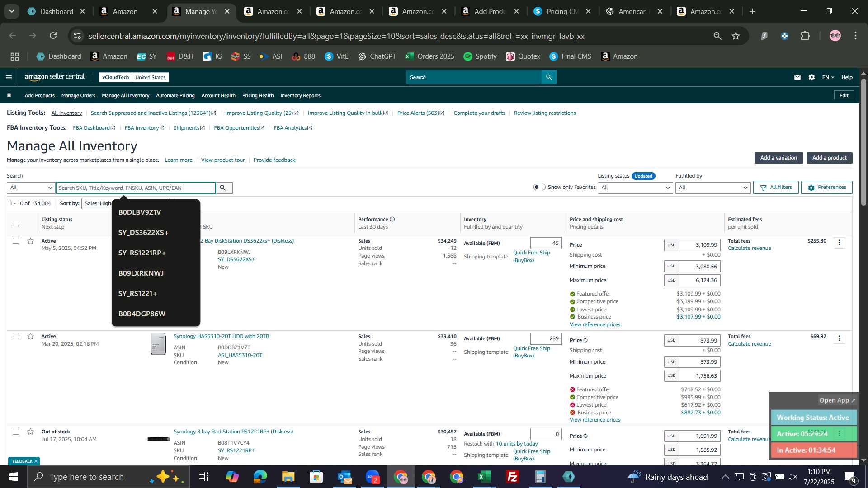Open the mail messages icon

click(x=797, y=77)
